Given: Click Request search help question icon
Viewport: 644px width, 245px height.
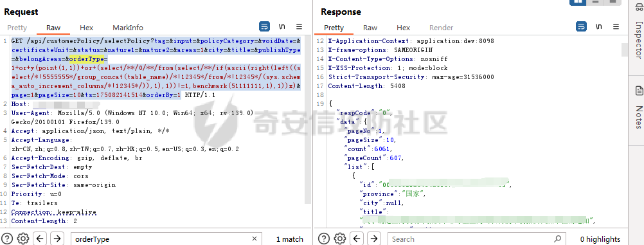Looking at the screenshot, I should point(8,239).
